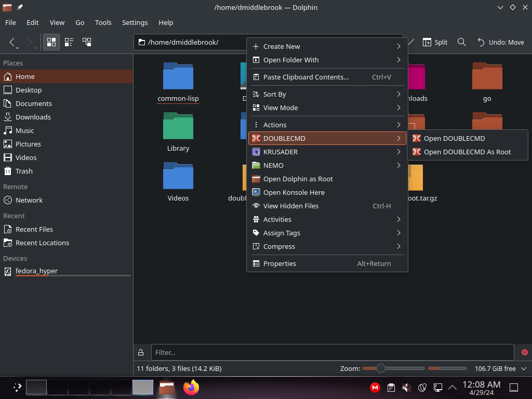
Task: Click Open DOUBLECMD As Root
Action: click(468, 152)
